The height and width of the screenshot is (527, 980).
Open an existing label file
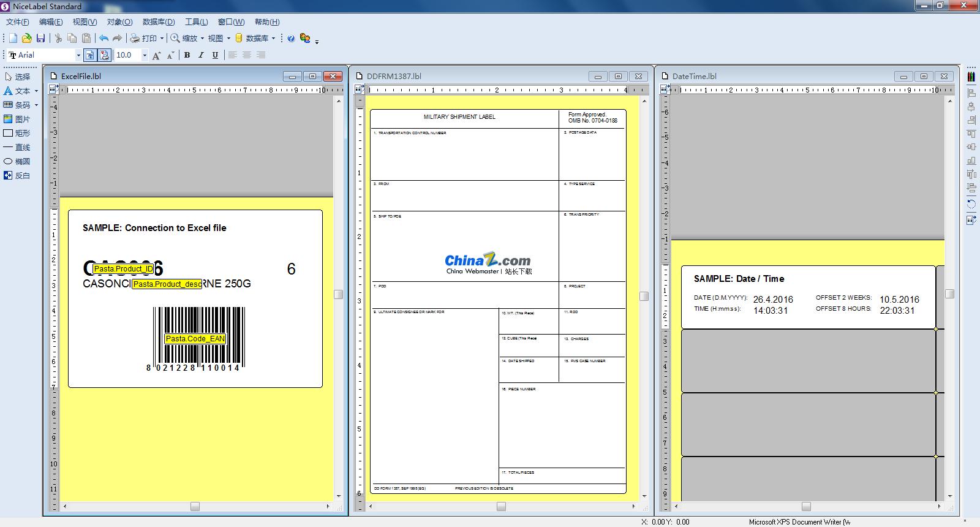coord(26,38)
